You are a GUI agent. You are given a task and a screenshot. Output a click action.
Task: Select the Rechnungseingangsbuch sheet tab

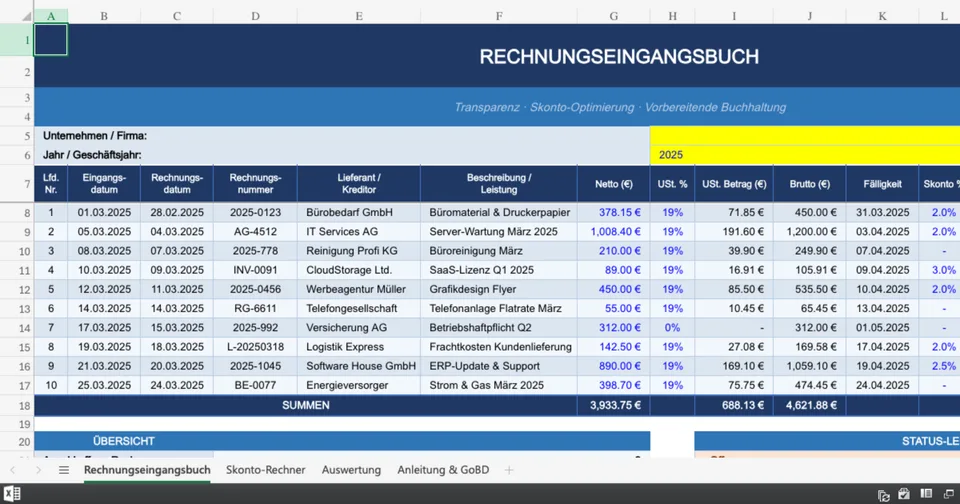(x=147, y=470)
